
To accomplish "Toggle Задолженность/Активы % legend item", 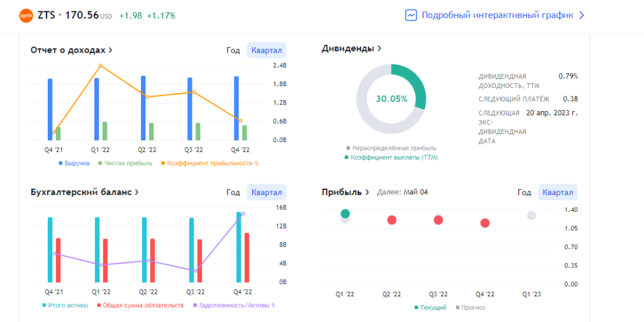I will pyautogui.click(x=234, y=306).
